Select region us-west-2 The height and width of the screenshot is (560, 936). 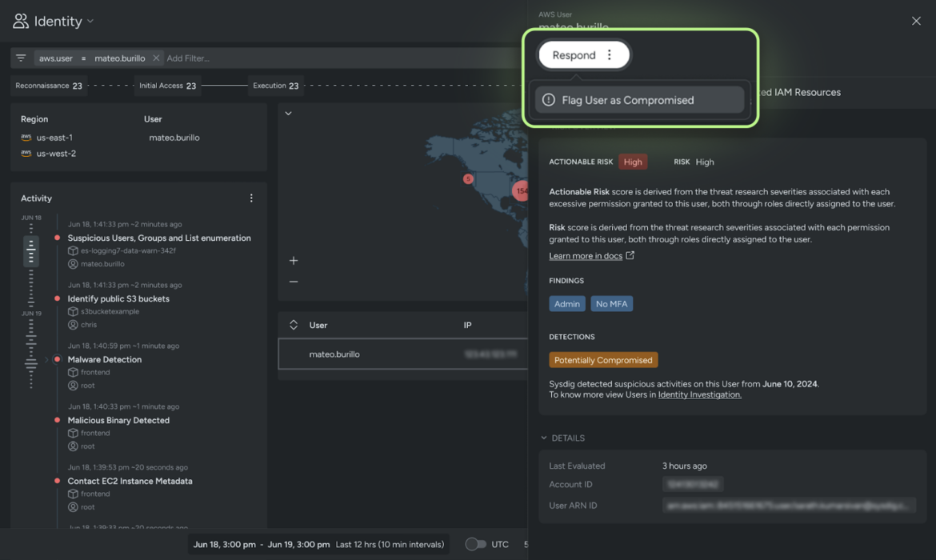coord(56,154)
